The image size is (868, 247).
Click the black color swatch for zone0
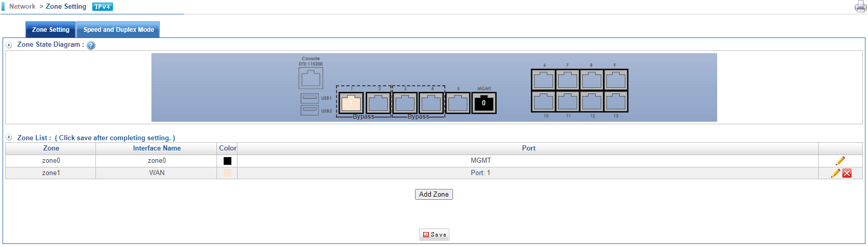(227, 161)
